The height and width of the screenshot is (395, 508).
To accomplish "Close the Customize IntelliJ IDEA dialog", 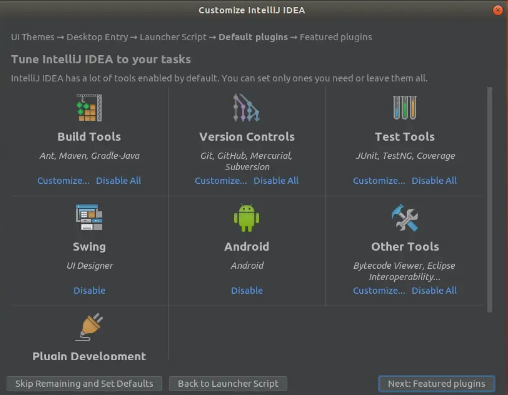I will 498,10.
